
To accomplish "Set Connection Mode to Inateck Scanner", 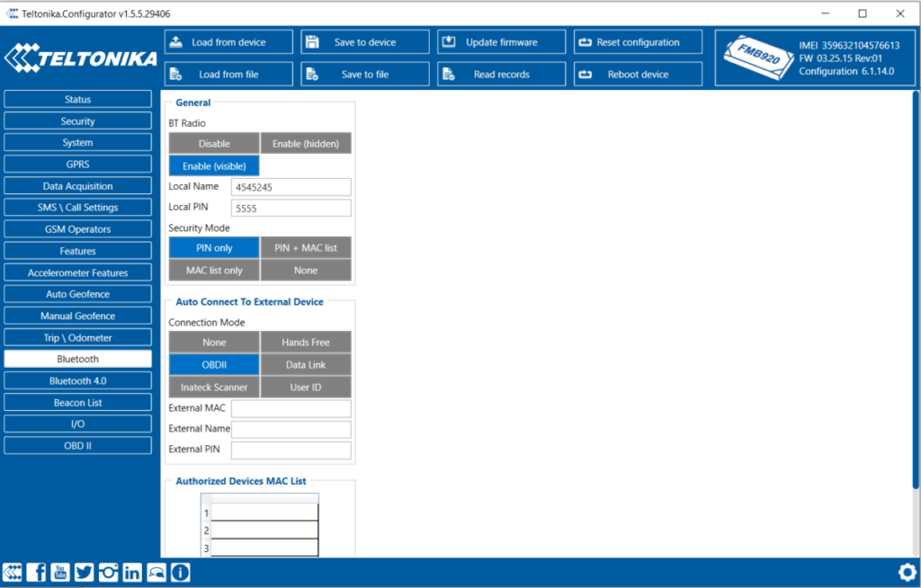I will coord(214,388).
